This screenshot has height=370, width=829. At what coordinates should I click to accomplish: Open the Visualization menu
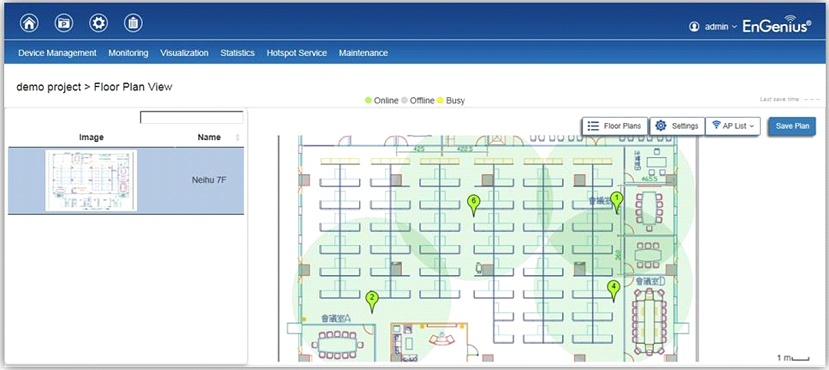pos(185,53)
